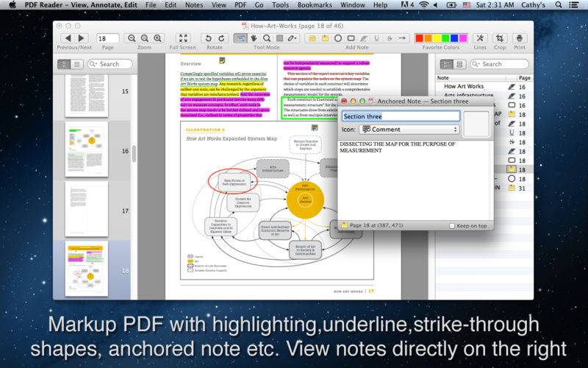Pick the red favorite color

click(419, 38)
